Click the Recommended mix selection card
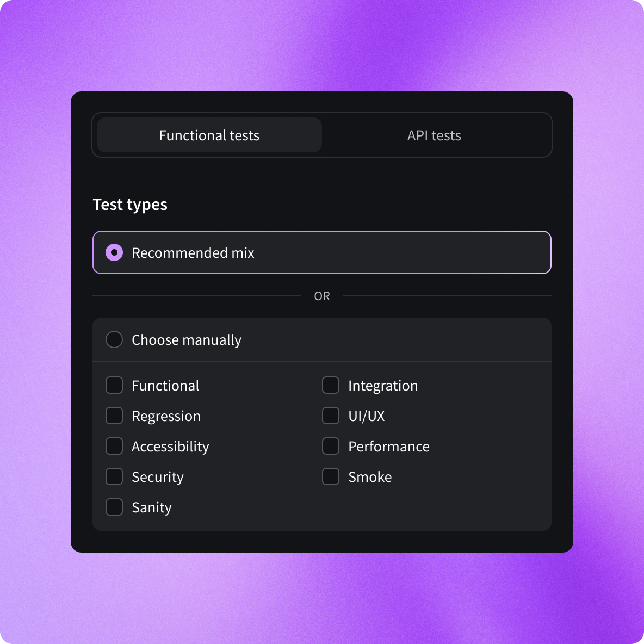The image size is (644, 644). coord(322,252)
